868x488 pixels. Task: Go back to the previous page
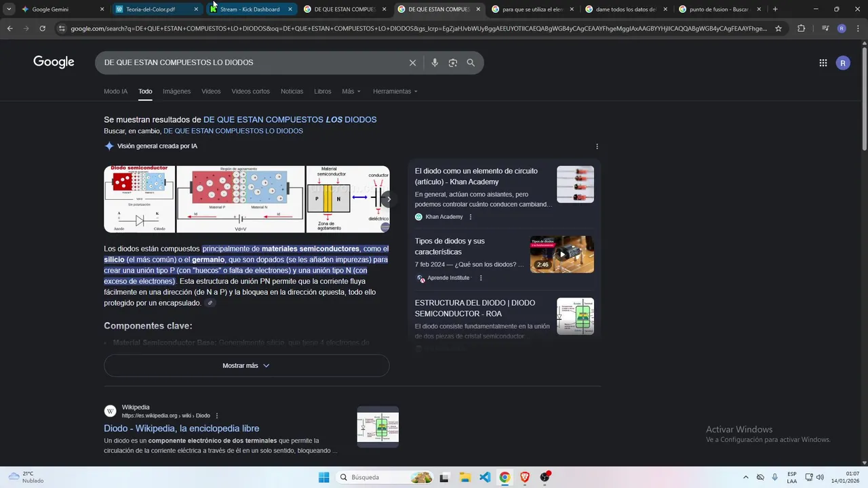[9, 28]
